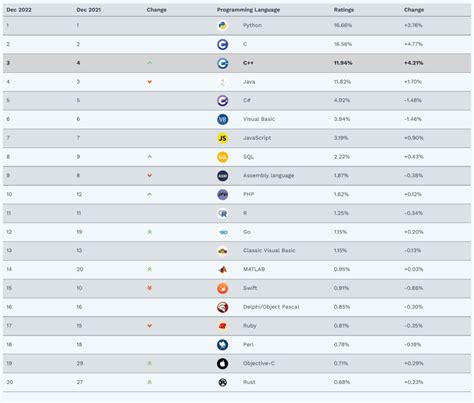Click the PHP logo icon
The width and height of the screenshot is (474, 403).
tap(223, 194)
